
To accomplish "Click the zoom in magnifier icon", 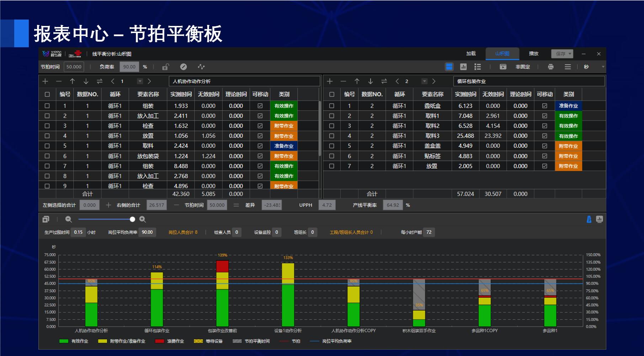I will (143, 220).
